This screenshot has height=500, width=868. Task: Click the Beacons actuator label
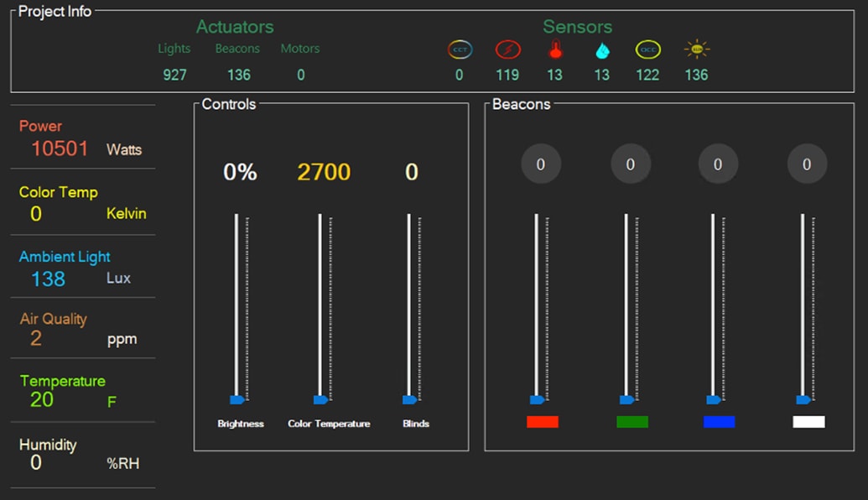pos(237,49)
